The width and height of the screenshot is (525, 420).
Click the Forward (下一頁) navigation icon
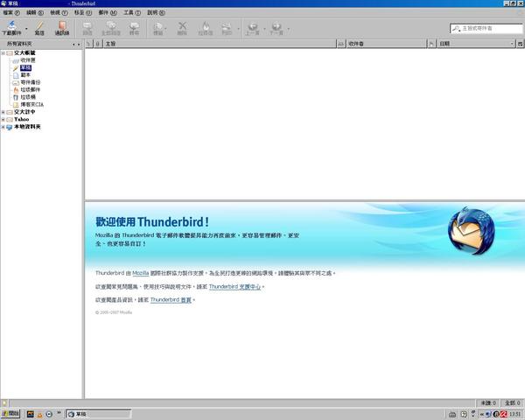276,29
